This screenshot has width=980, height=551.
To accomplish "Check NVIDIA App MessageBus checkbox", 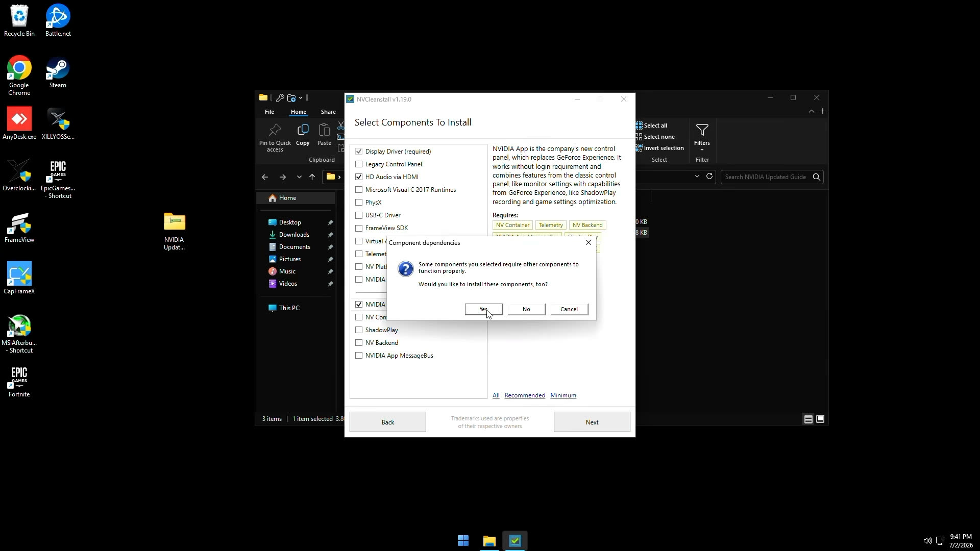I will click(359, 356).
